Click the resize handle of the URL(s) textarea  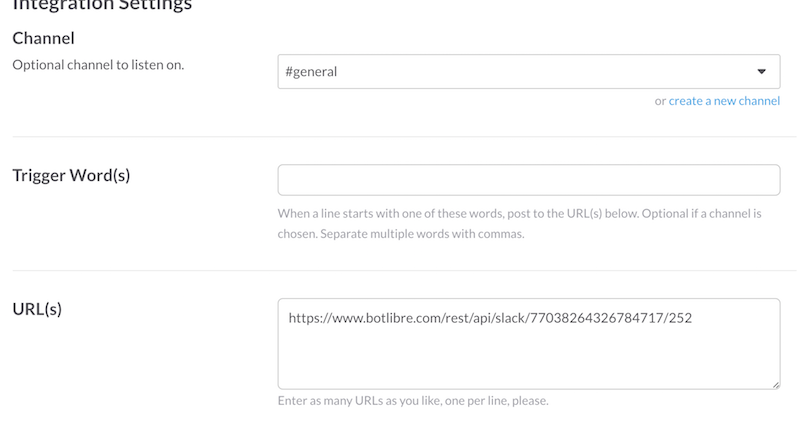coord(774,383)
